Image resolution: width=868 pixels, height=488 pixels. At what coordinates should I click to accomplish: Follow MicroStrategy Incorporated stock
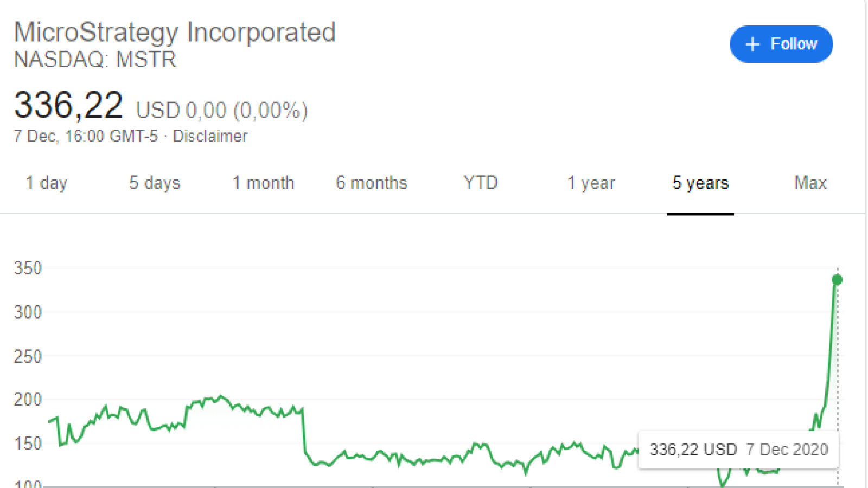[781, 44]
